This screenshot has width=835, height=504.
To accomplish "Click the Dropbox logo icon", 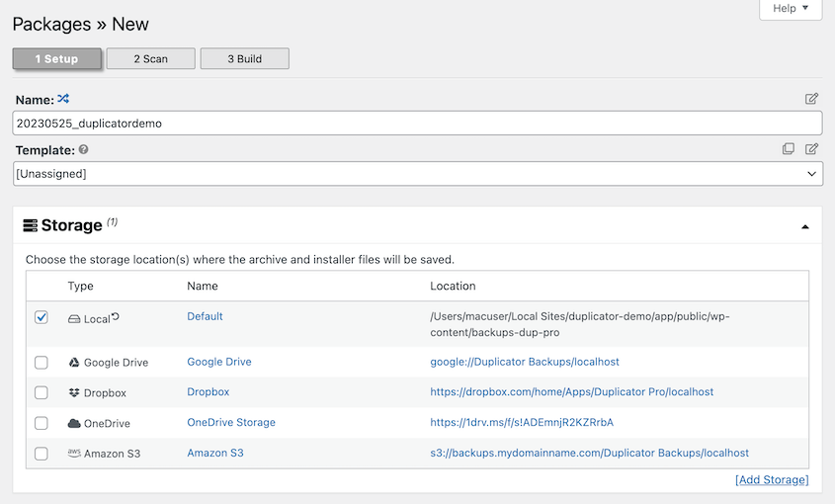I will 74,392.
